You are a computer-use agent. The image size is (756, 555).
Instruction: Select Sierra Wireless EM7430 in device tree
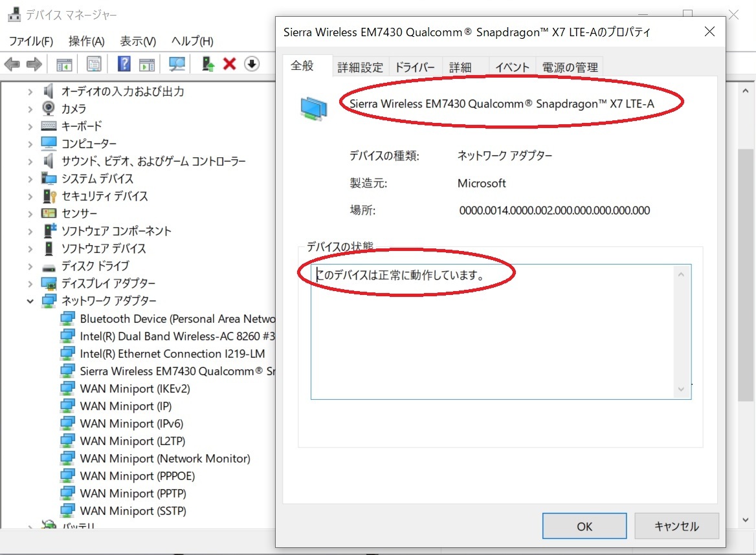coord(168,371)
